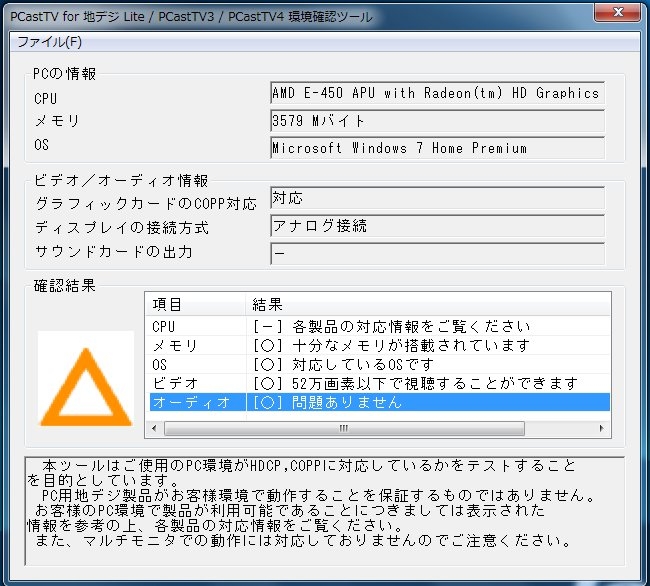The height and width of the screenshot is (586, 650).
Task: Click the description text box about HDCP,COPP
Action: click(325, 511)
